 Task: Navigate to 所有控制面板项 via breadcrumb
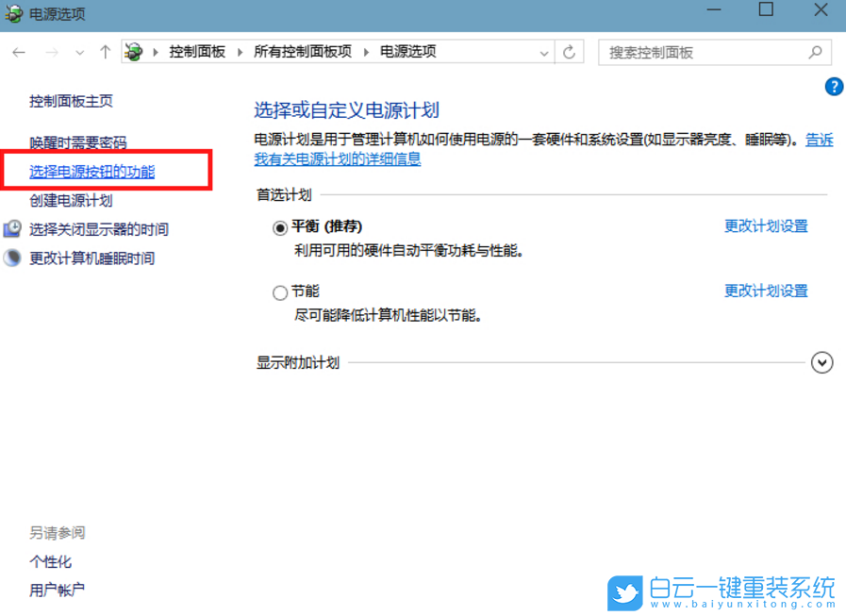[303, 52]
